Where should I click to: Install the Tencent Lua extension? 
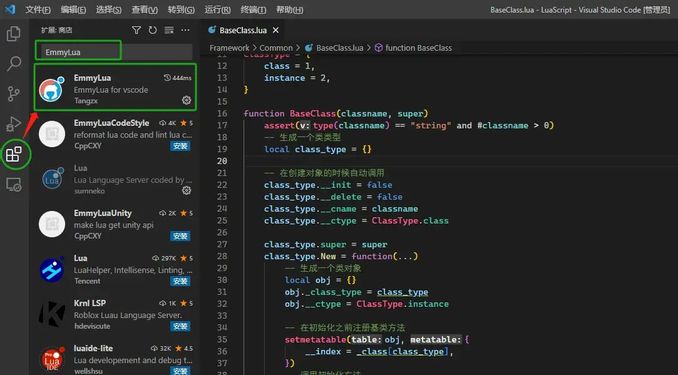[180, 281]
